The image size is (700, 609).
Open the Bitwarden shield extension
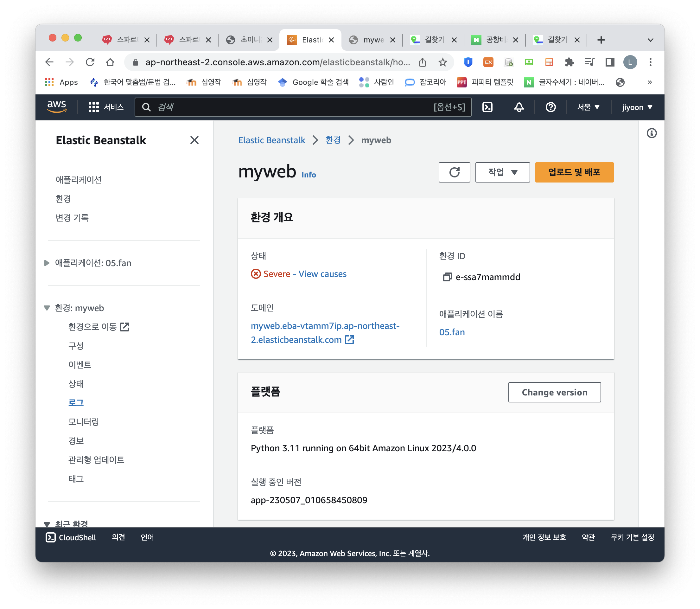coord(468,62)
